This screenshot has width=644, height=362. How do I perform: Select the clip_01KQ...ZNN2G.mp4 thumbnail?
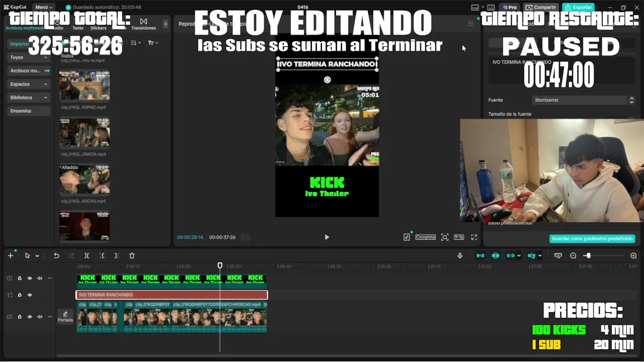[85, 133]
